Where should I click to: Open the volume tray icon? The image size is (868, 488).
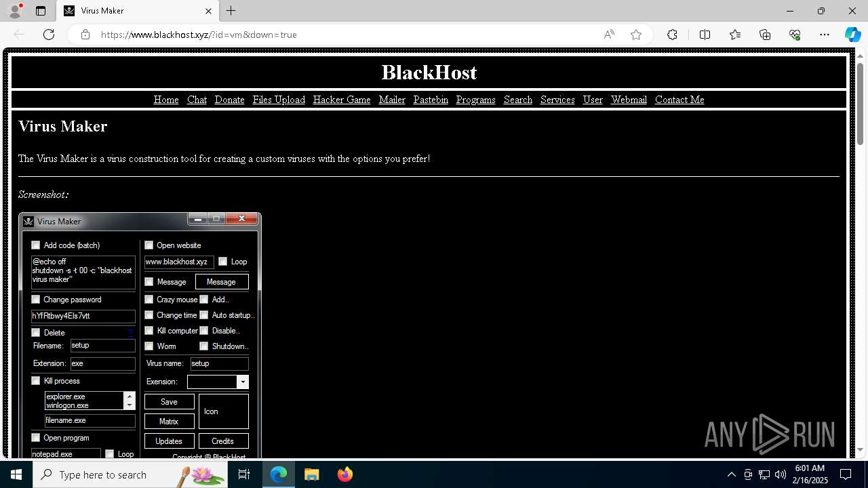(x=781, y=474)
